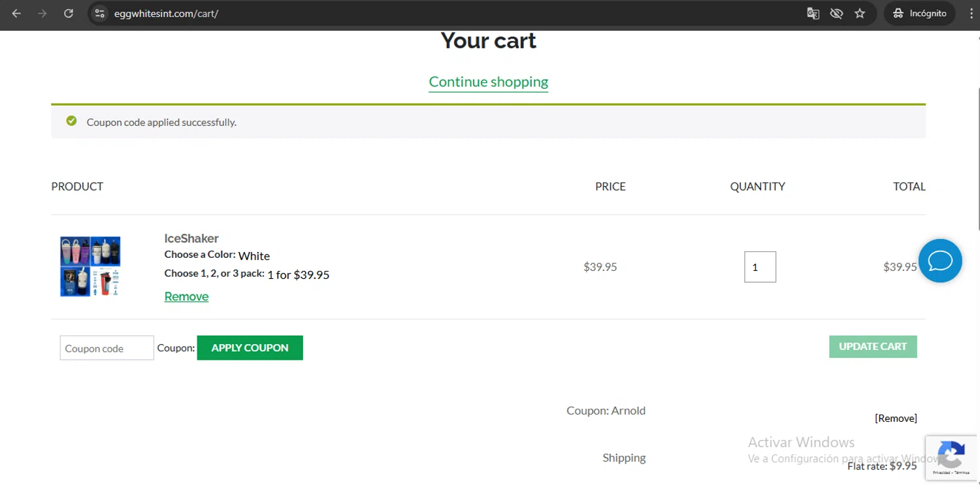Remove IceShaker from the cart
Image resolution: width=980 pixels, height=489 pixels.
[186, 296]
